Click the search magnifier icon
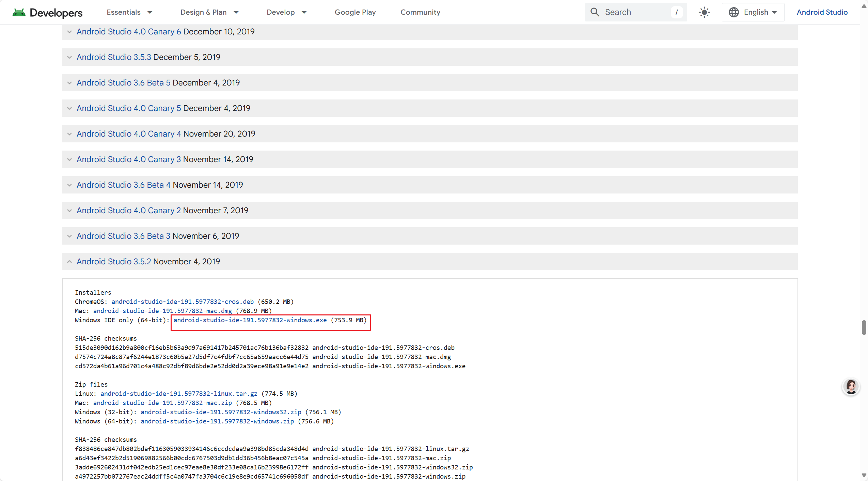Image resolution: width=868 pixels, height=481 pixels. 595,12
